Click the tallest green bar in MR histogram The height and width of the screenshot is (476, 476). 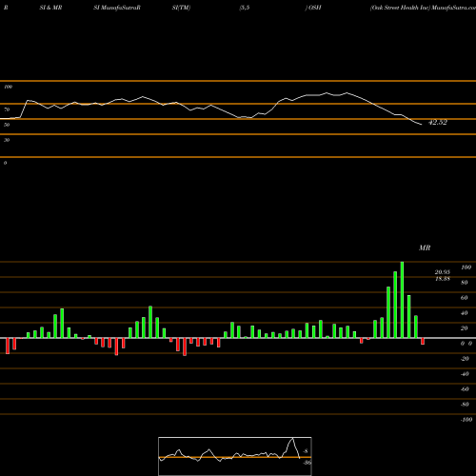[x=402, y=300]
